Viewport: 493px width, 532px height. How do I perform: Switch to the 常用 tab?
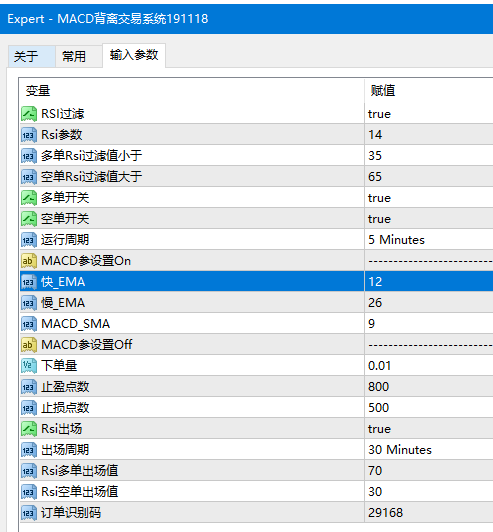pos(79,56)
